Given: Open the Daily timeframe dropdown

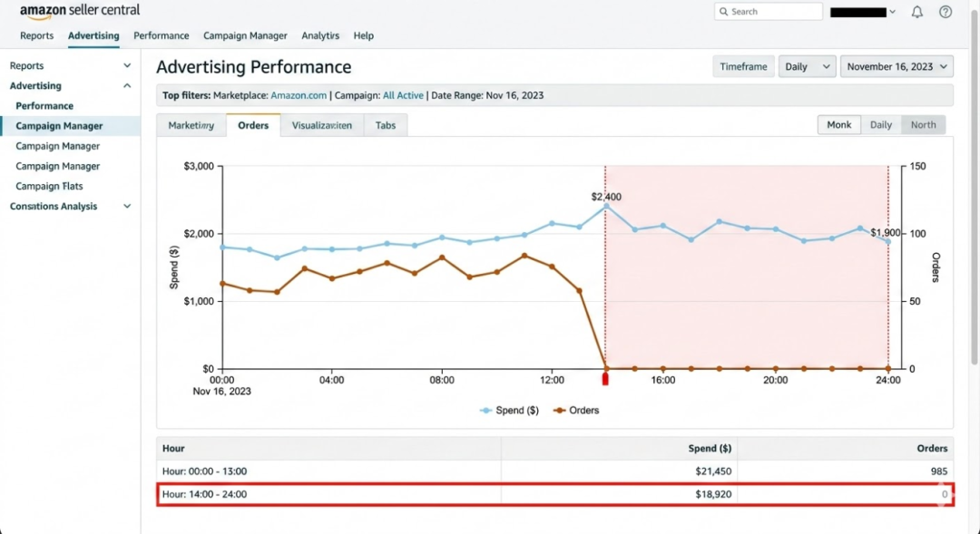Looking at the screenshot, I should (807, 67).
